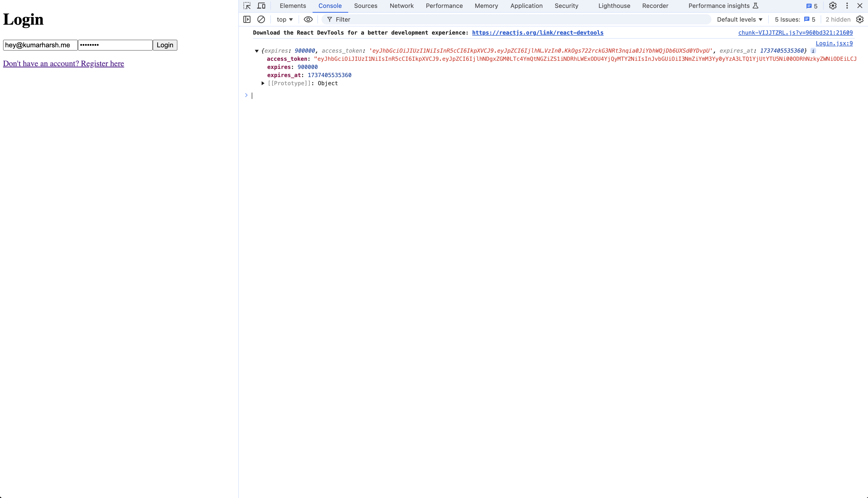The image size is (868, 498).
Task: Open the Login.jsx:9 source link
Action: [834, 43]
